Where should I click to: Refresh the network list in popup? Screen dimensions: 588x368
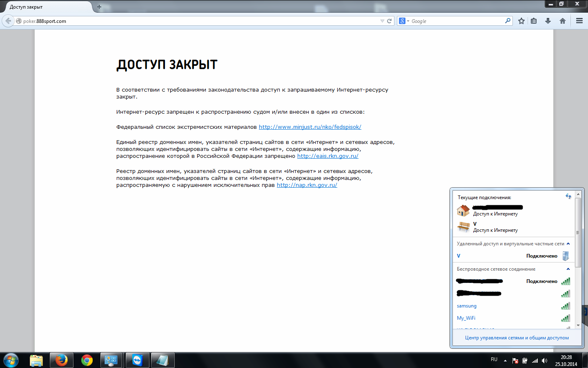(x=568, y=196)
